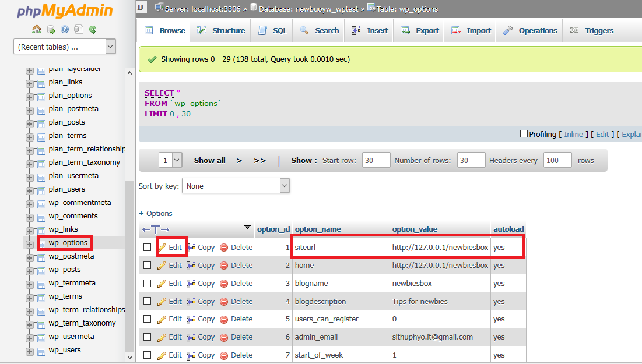The height and width of the screenshot is (364, 642).
Task: Click the full texts arrows toggle icon
Action: pyautogui.click(x=156, y=229)
